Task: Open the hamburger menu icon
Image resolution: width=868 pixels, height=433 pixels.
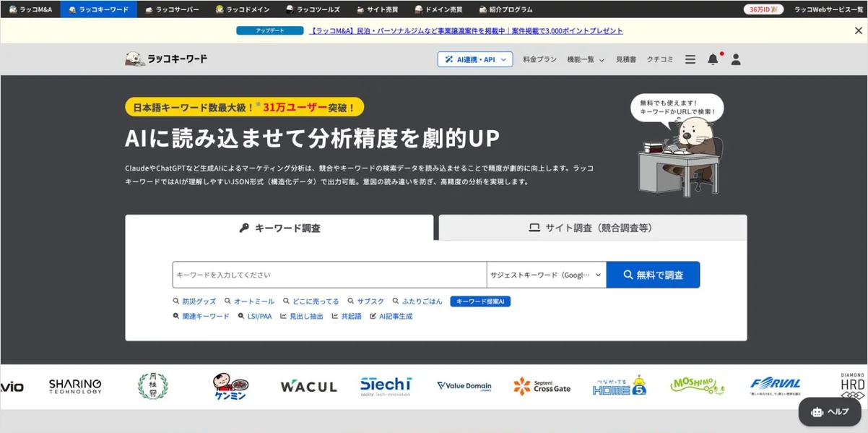Action: coord(690,59)
